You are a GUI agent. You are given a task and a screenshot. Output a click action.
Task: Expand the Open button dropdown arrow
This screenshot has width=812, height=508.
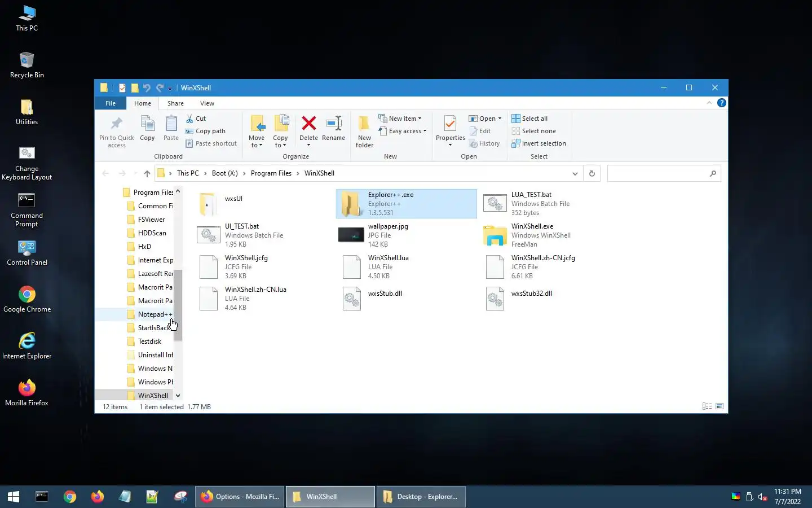click(x=500, y=119)
